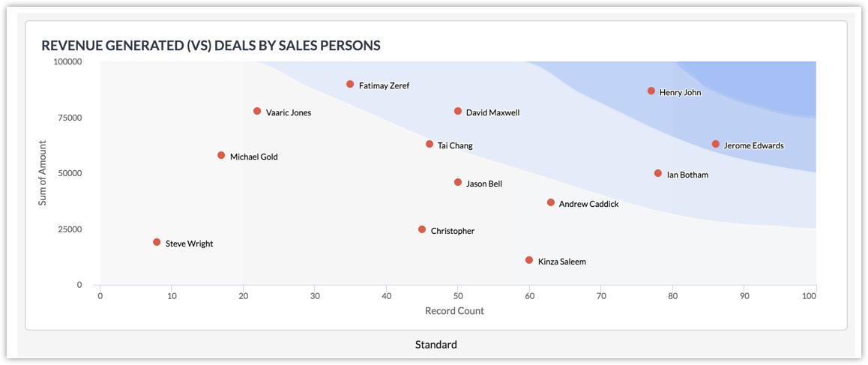Viewport: 868px width, 365px height.
Task: Click the Record Count axis label
Action: [x=454, y=310]
